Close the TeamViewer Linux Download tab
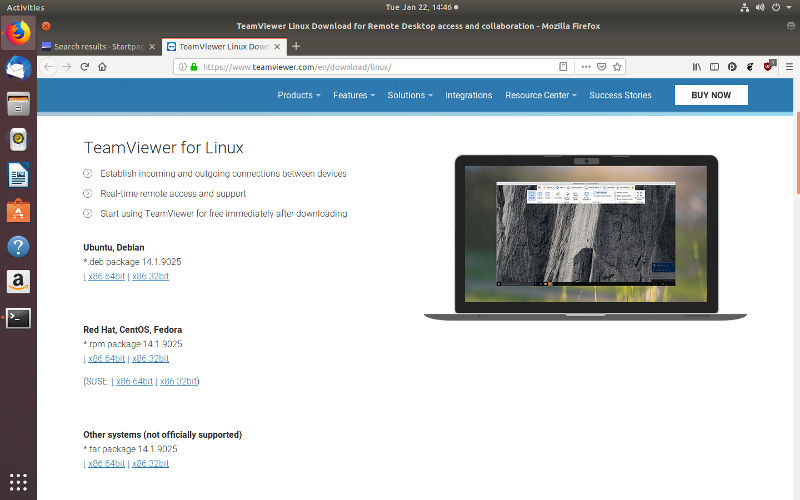This screenshot has width=800, height=500. tap(277, 46)
